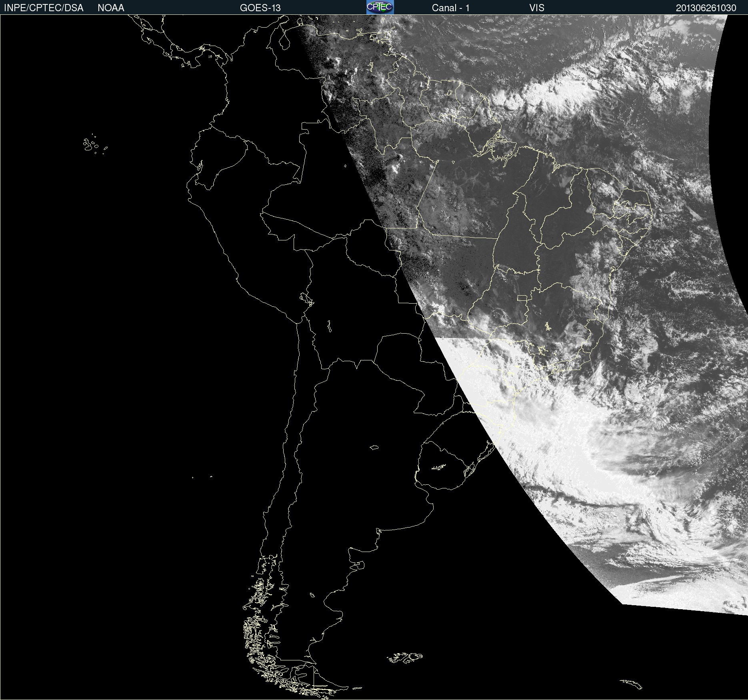Click the reservoir outline inside Uruguay
748x700 pixels.
pos(439,467)
